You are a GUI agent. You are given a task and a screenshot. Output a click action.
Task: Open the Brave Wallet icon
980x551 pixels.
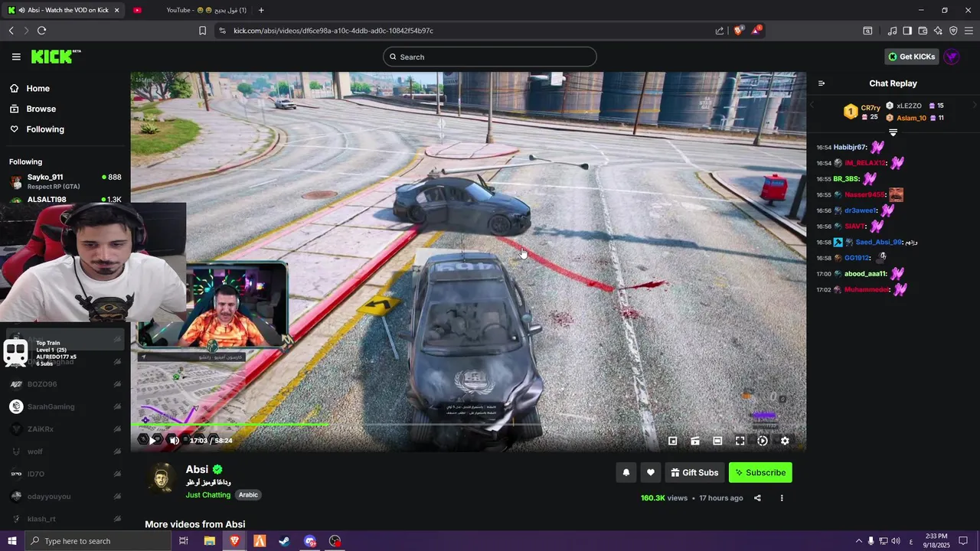[x=923, y=31]
